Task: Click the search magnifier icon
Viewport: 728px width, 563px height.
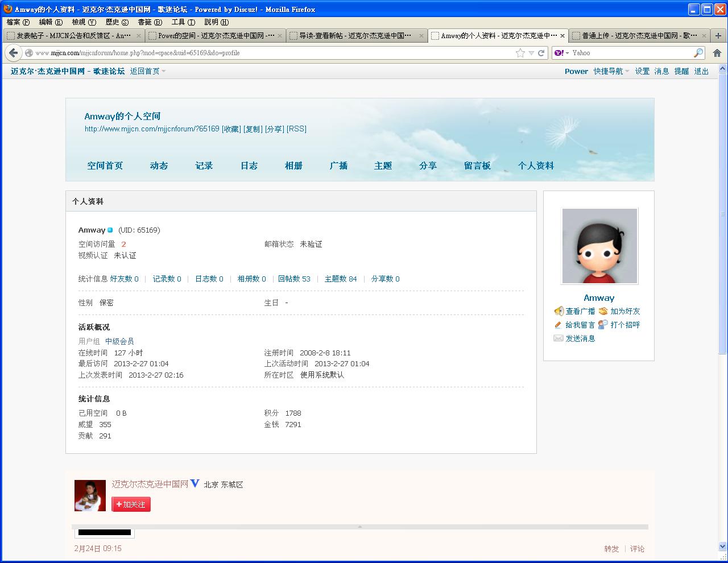Action: point(698,53)
